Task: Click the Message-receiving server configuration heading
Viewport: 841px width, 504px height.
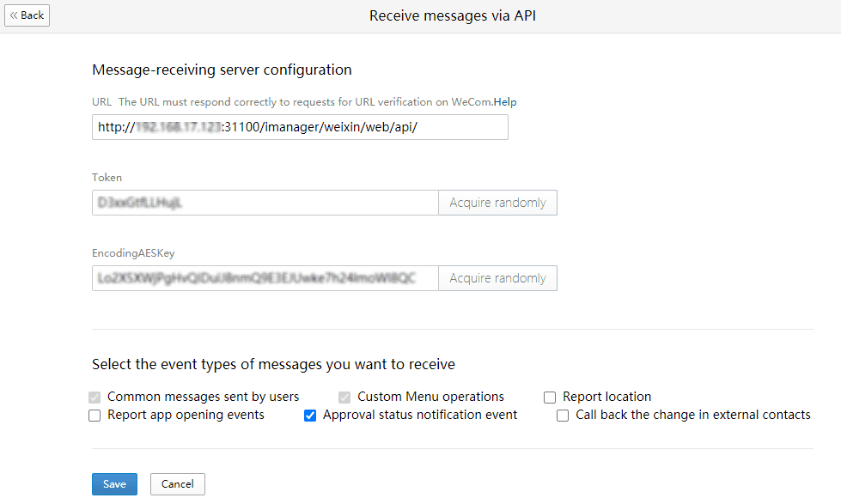Action: [x=222, y=70]
